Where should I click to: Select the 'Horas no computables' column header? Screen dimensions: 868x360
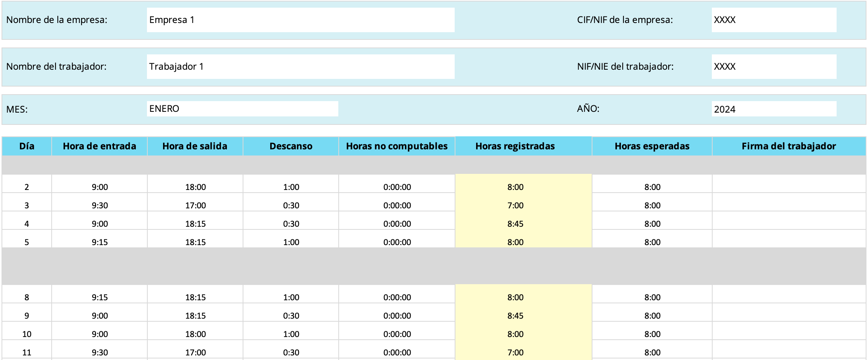point(397,146)
